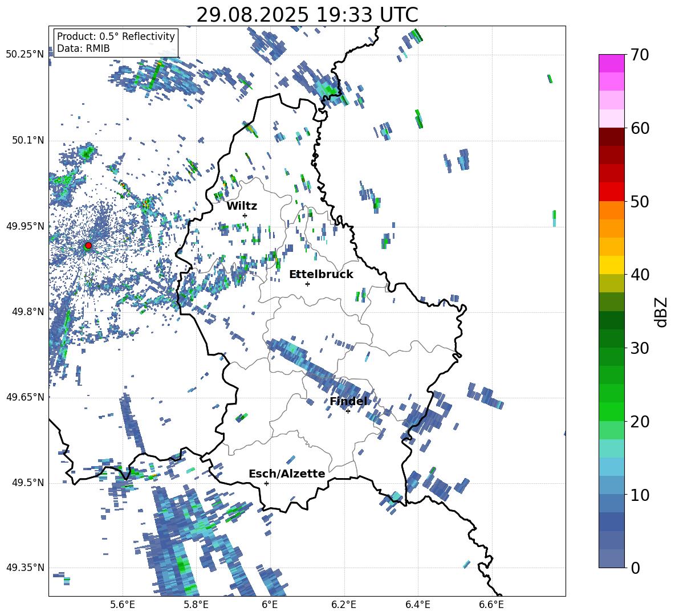Click the dark red colorbar segment below 60
This screenshot has width=675, height=616.
tap(611, 137)
